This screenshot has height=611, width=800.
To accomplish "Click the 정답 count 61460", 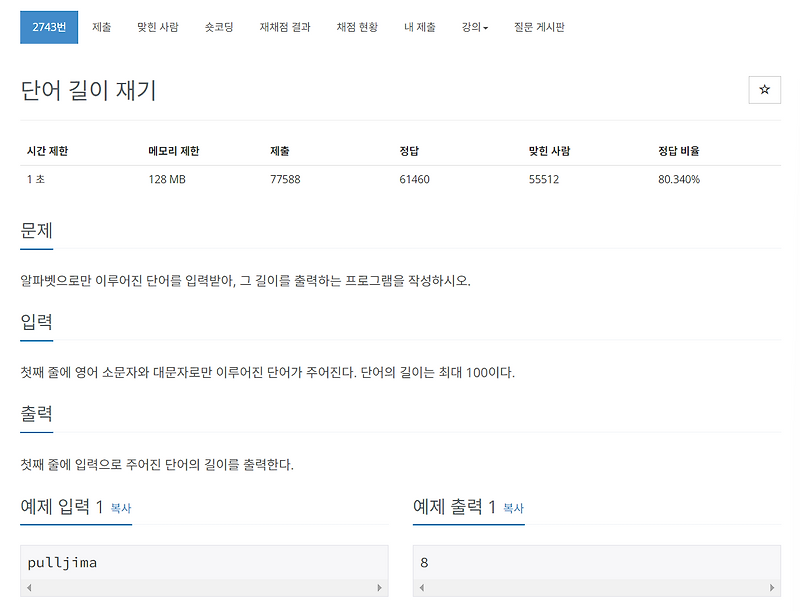I will 417,177.
